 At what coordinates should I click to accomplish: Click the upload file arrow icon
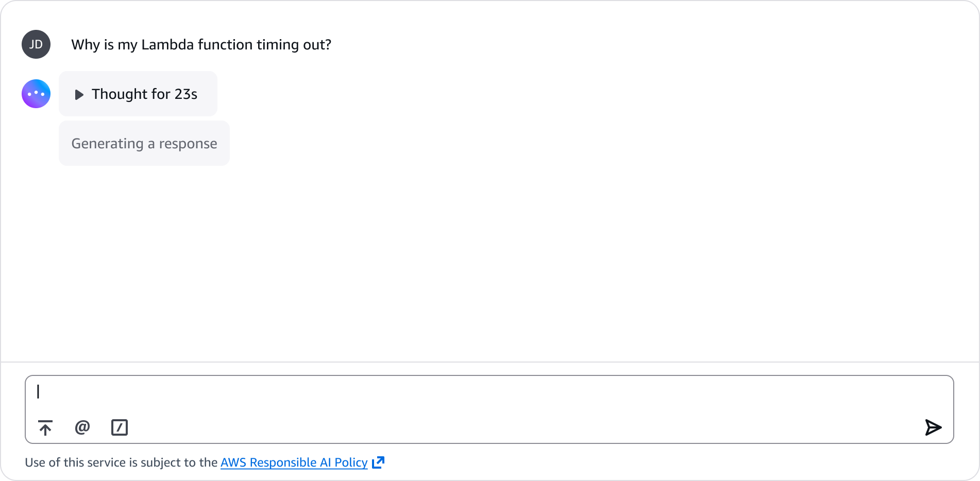[45, 427]
